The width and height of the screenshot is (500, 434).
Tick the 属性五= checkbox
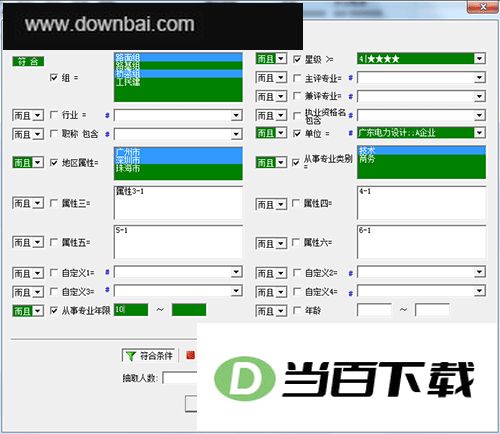pyautogui.click(x=54, y=242)
